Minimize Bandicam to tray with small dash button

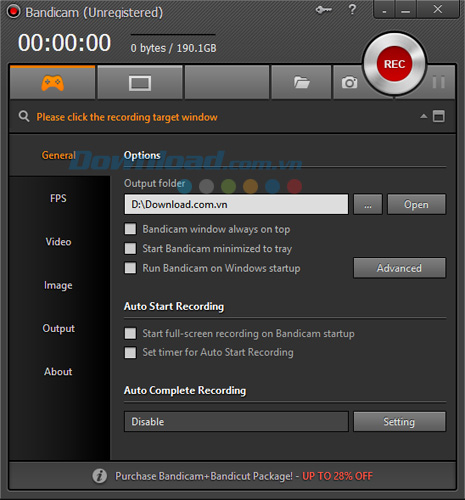[x=384, y=10]
